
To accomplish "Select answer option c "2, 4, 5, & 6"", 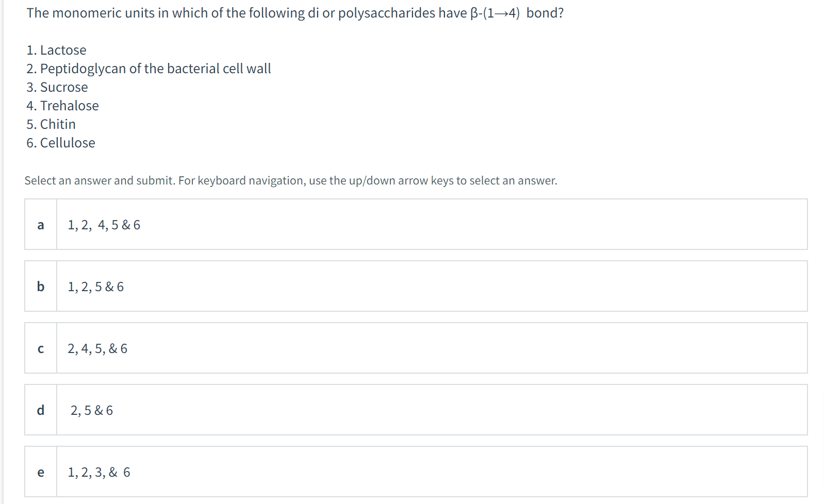I will 98,348.
